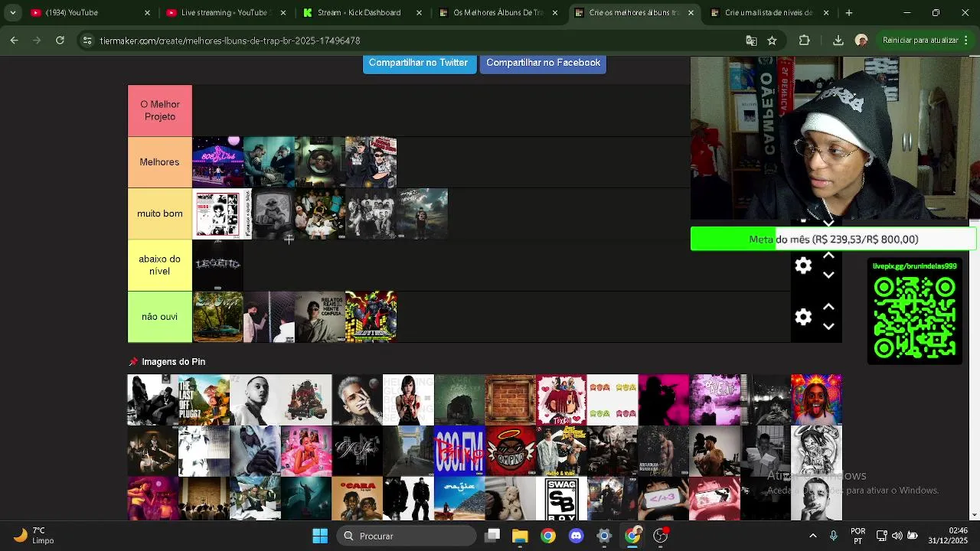Image resolution: width=980 pixels, height=551 pixels.
Task: Open settings gear for não ouvi row
Action: point(803,317)
